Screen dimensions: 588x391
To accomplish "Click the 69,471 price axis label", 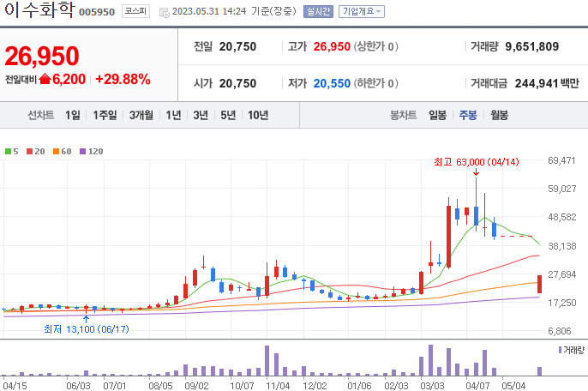I will click(561, 160).
